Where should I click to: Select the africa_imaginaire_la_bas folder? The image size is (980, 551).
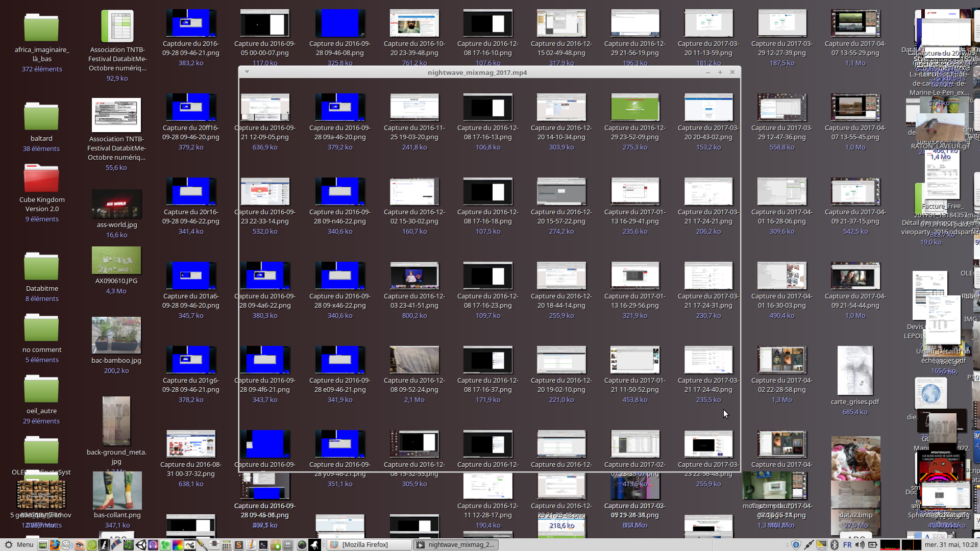[41, 28]
